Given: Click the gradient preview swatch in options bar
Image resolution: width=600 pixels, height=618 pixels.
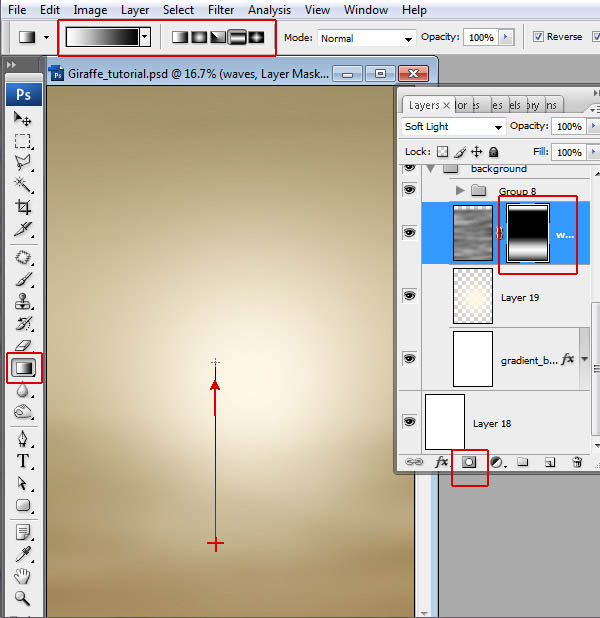Looking at the screenshot, I should (102, 37).
